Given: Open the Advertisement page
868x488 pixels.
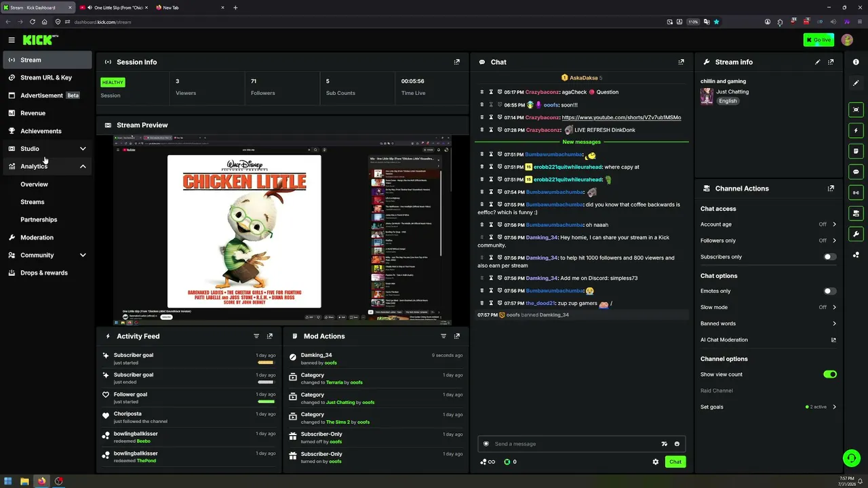Looking at the screenshot, I should (x=47, y=96).
